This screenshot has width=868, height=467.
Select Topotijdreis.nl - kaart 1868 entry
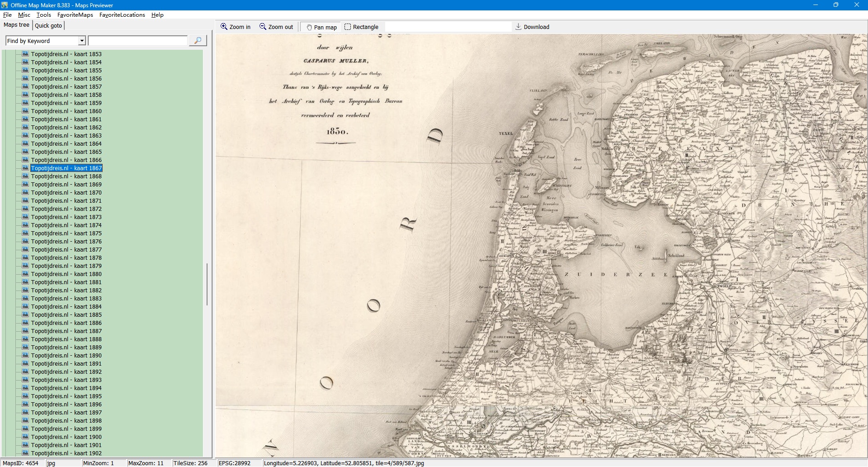click(66, 176)
